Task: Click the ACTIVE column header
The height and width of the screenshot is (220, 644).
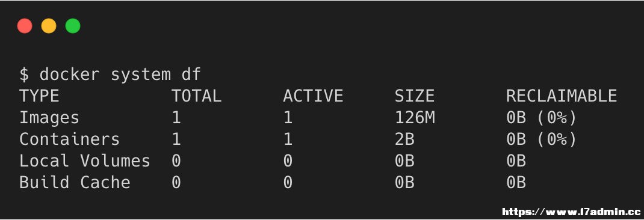Action: pyautogui.click(x=313, y=96)
